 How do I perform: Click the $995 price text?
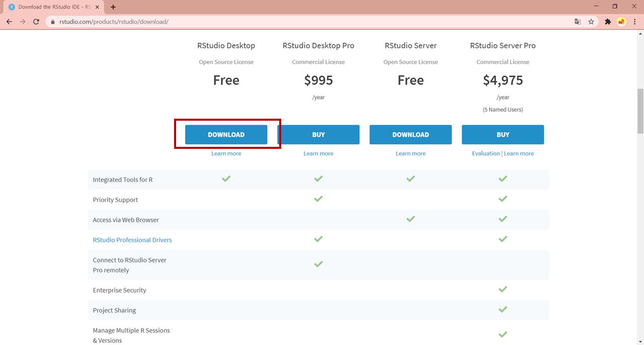point(318,80)
